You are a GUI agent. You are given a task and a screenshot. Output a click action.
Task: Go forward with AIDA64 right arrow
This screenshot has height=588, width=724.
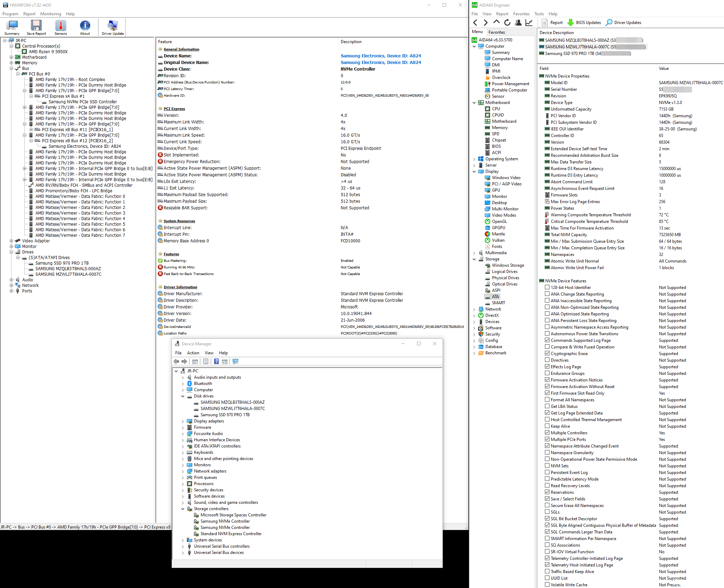[x=486, y=23]
